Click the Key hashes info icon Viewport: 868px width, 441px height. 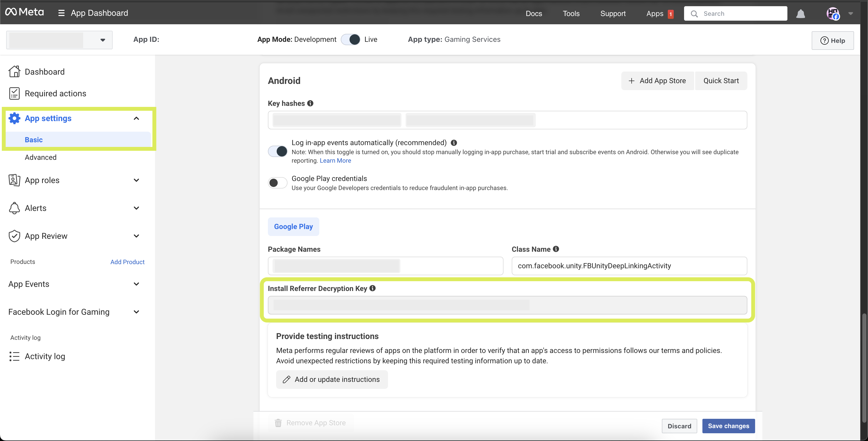[310, 104]
